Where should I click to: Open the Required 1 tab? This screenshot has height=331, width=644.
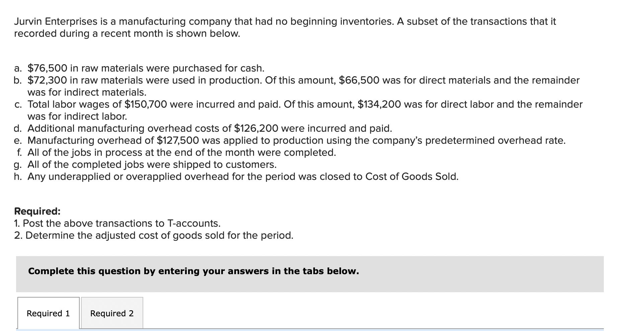(x=49, y=313)
